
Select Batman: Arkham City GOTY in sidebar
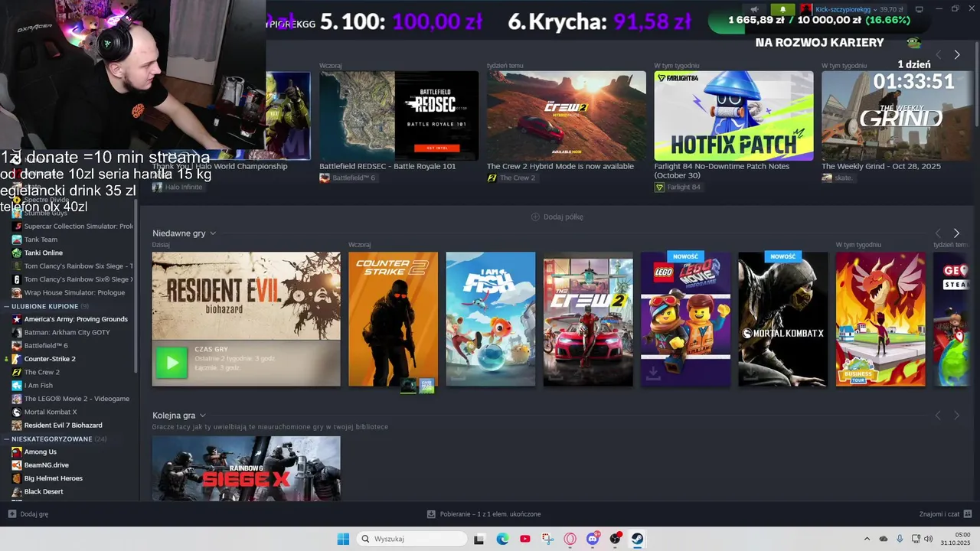pos(67,332)
